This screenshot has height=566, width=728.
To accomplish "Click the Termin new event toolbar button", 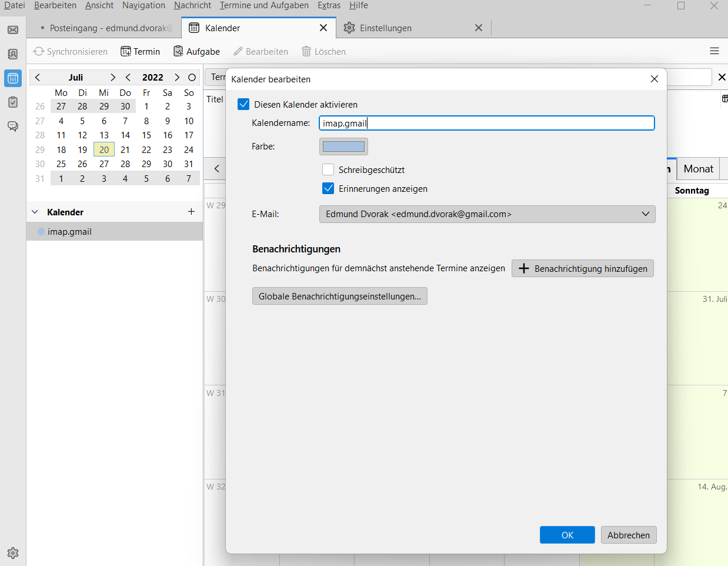I will point(141,52).
